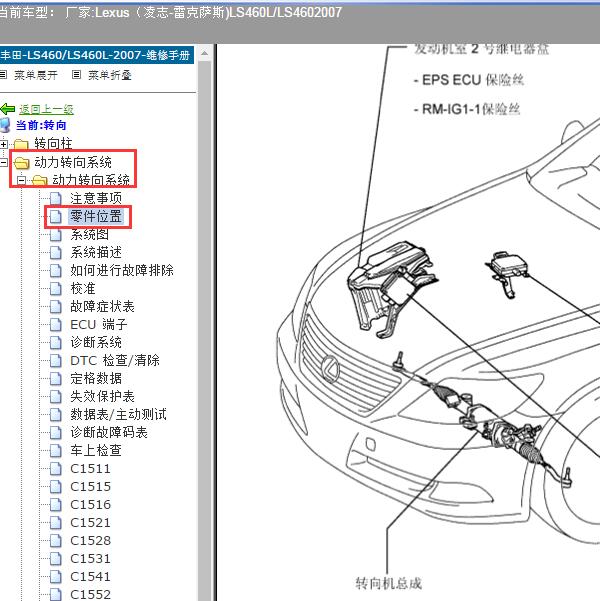
Task: Click the page icon beside 零件位置
Action: [56, 217]
